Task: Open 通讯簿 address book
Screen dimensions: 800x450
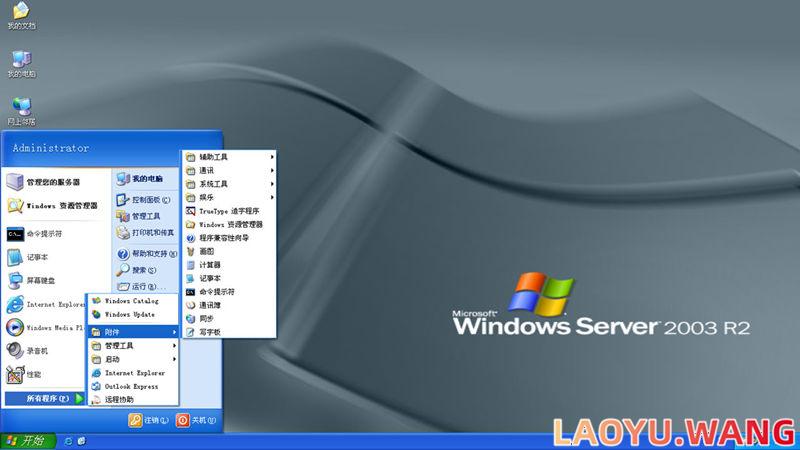Action: coord(229,305)
